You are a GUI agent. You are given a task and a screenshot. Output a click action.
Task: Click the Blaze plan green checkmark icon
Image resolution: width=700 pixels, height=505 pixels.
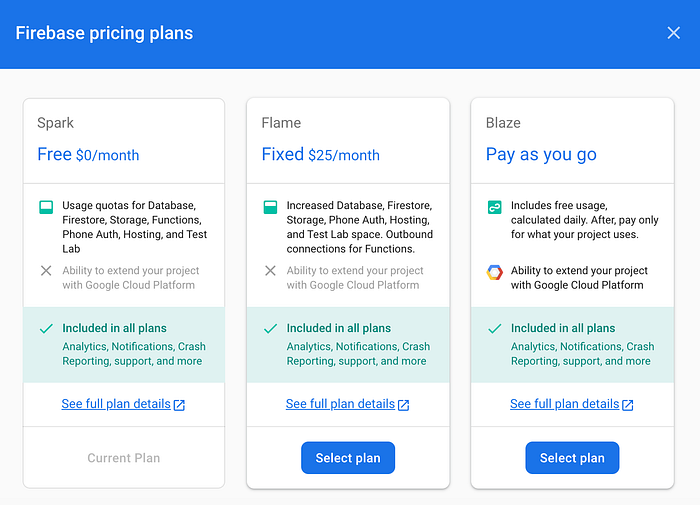coord(493,329)
